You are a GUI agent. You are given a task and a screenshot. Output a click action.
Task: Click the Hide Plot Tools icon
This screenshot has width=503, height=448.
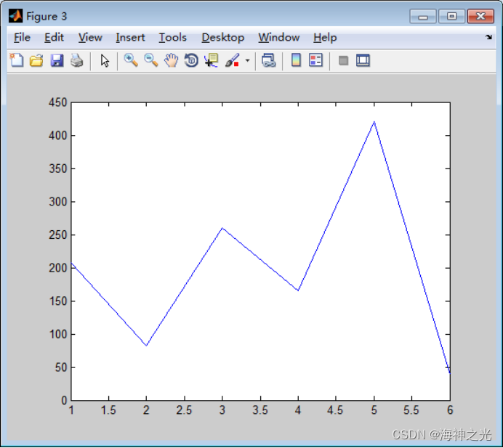tap(343, 60)
